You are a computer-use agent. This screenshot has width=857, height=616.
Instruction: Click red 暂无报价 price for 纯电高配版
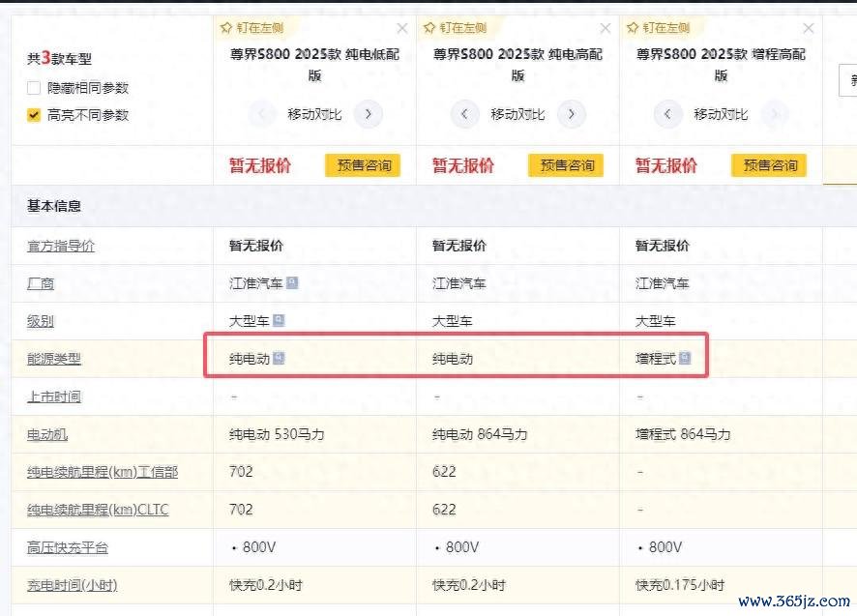(463, 165)
